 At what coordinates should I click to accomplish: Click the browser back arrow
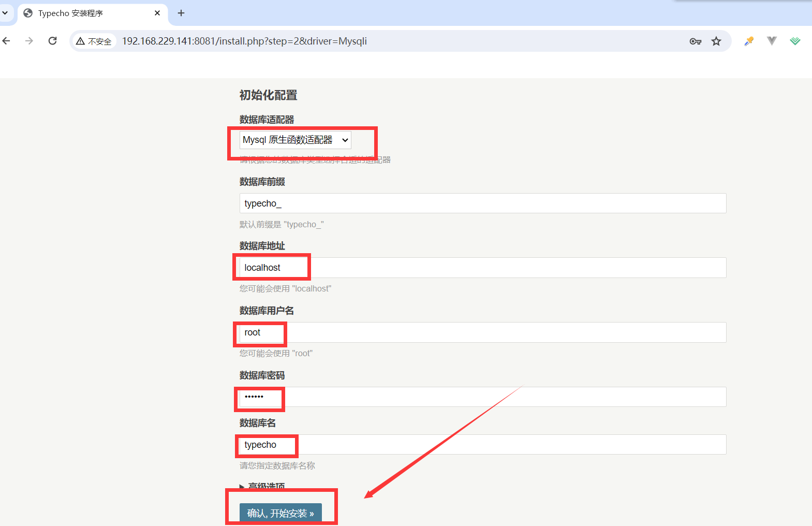[x=6, y=41]
